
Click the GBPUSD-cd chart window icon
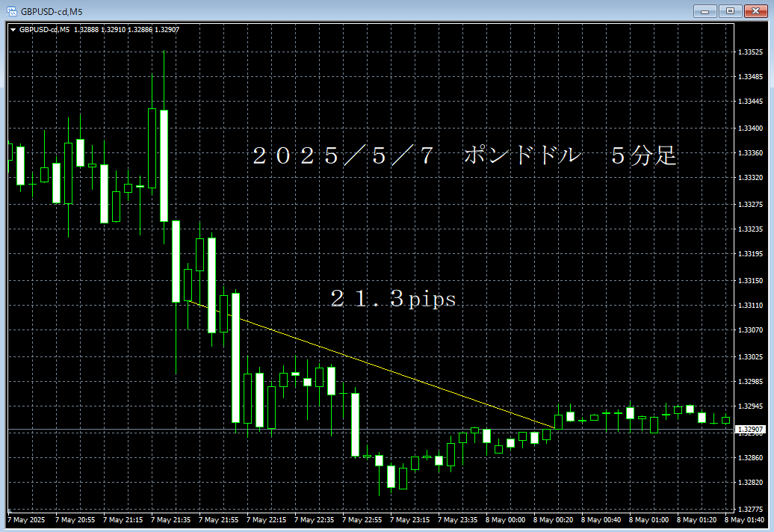(x=11, y=11)
